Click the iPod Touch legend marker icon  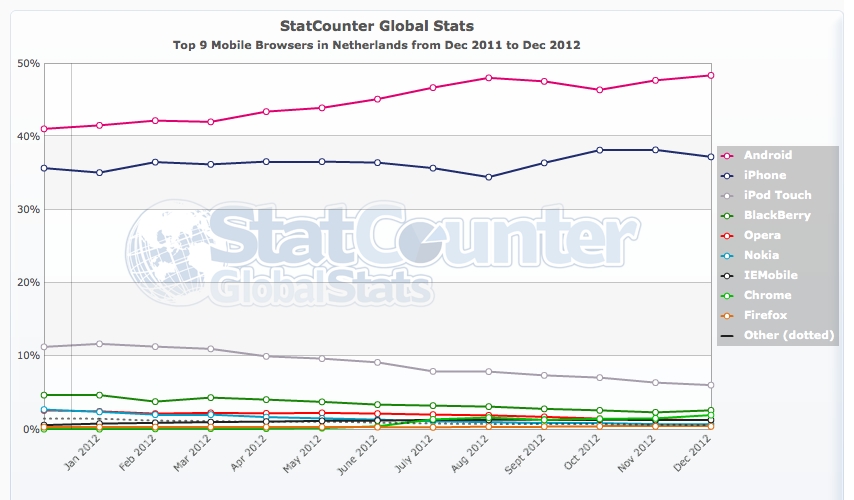pyautogui.click(x=726, y=195)
